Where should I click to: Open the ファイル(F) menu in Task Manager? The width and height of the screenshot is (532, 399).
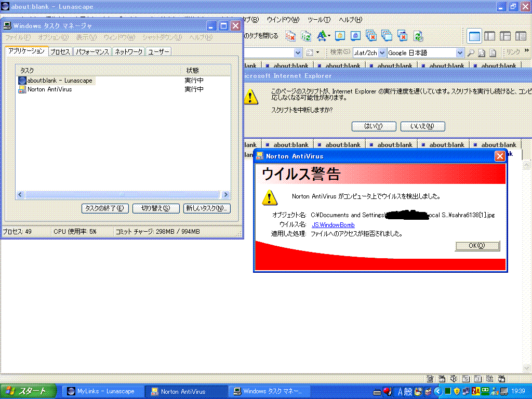[x=18, y=37]
